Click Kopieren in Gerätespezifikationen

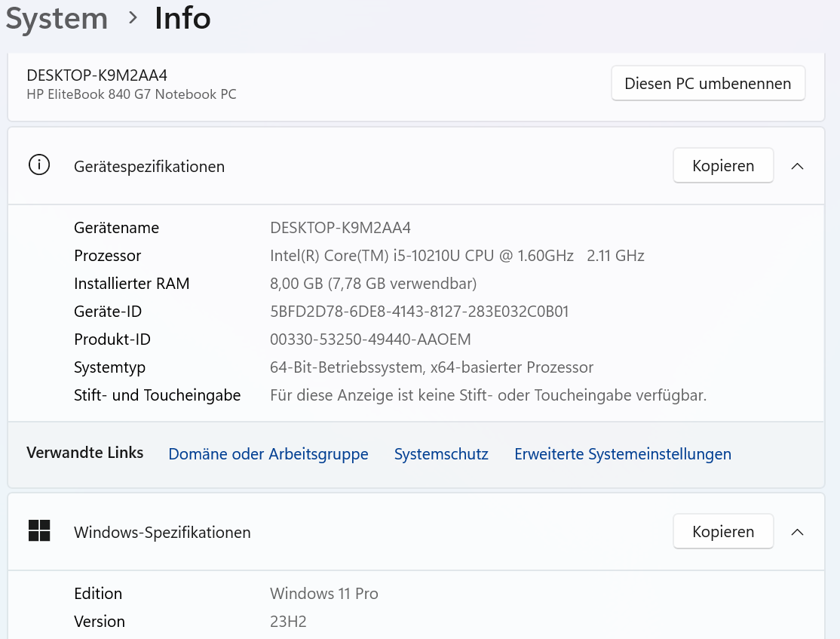[x=723, y=166]
